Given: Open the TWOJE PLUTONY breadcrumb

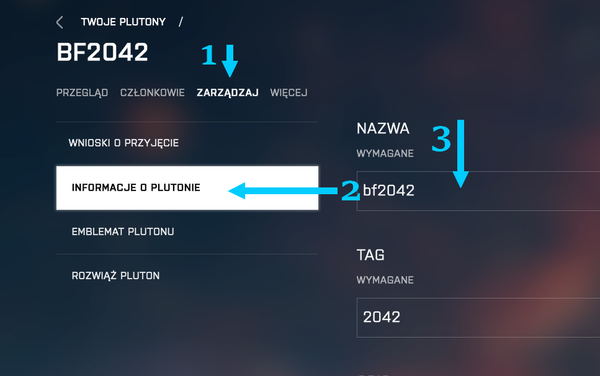Looking at the screenshot, I should pos(123,22).
